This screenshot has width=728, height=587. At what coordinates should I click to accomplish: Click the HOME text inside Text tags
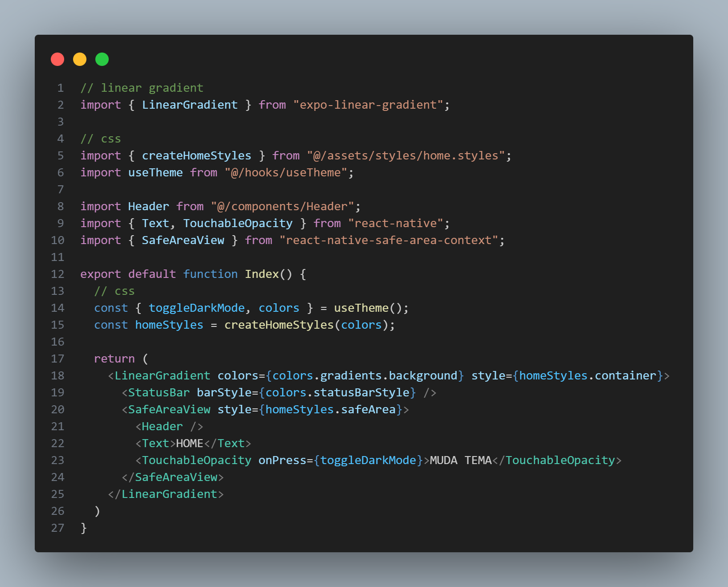(190, 443)
